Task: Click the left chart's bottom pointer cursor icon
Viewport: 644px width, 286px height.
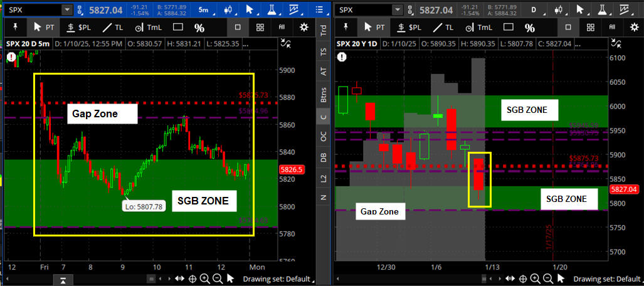Action: [230, 279]
